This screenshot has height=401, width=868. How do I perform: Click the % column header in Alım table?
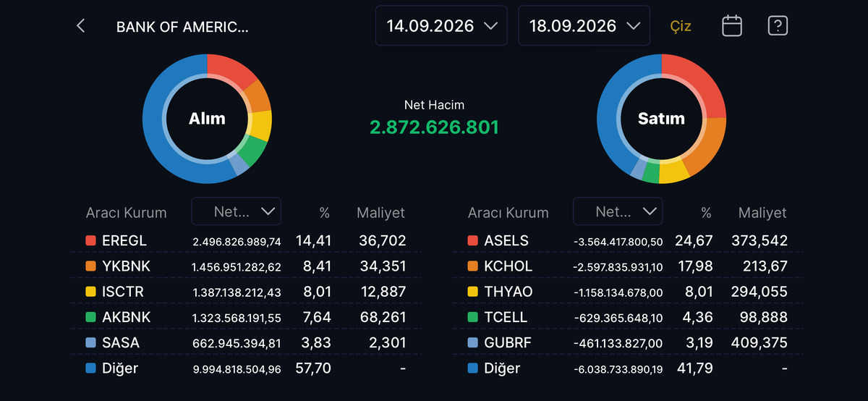(x=325, y=213)
